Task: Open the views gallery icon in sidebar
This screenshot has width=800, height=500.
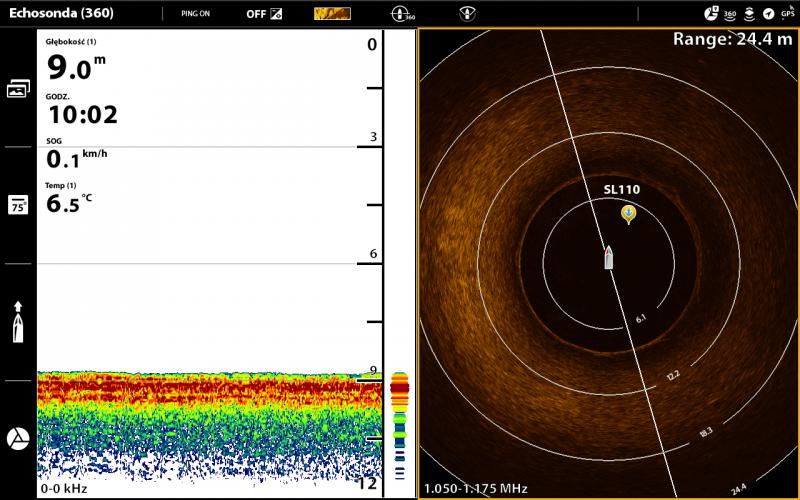Action: [x=18, y=89]
